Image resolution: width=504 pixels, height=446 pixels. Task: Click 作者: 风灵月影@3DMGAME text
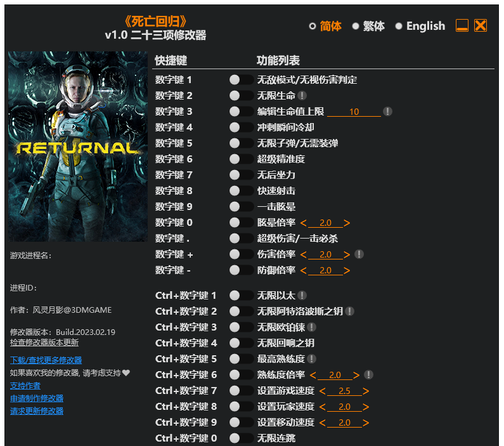(61, 310)
